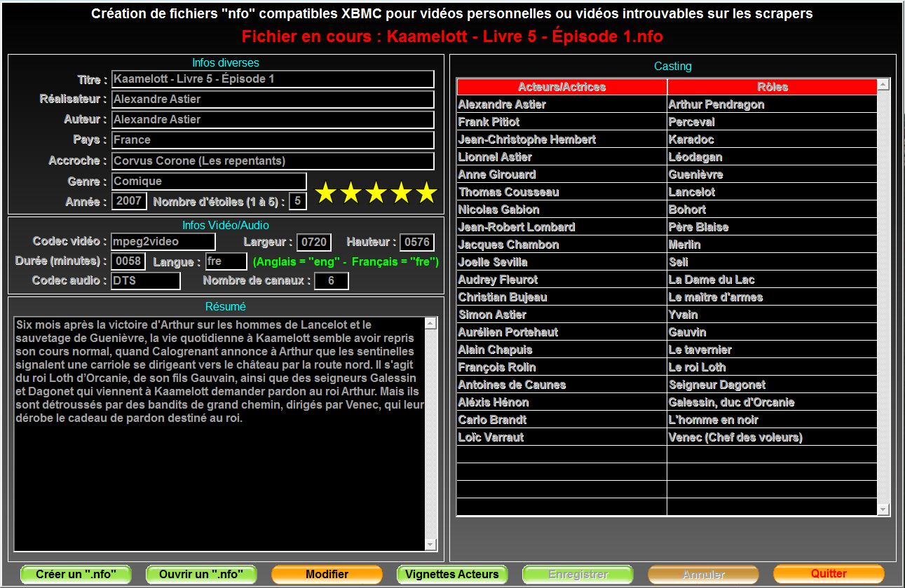Select actor cell Jacques Chambon
The image size is (905, 588).
click(x=562, y=245)
